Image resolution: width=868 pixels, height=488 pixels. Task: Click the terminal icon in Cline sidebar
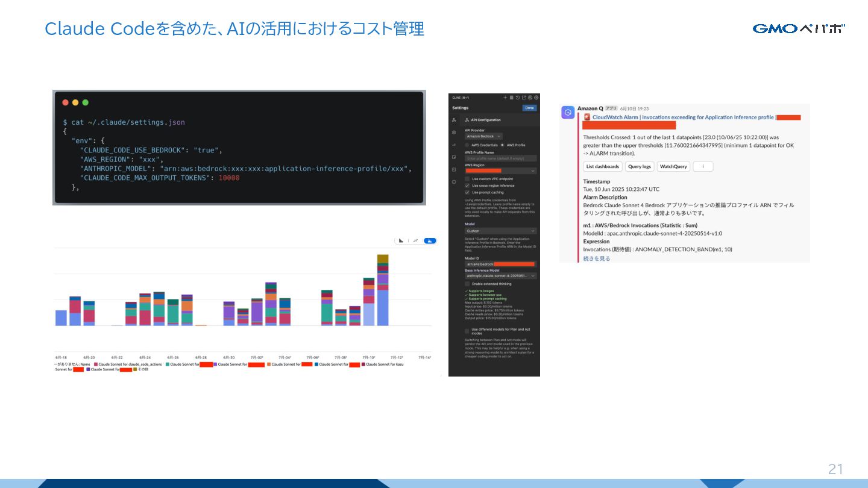(454, 170)
